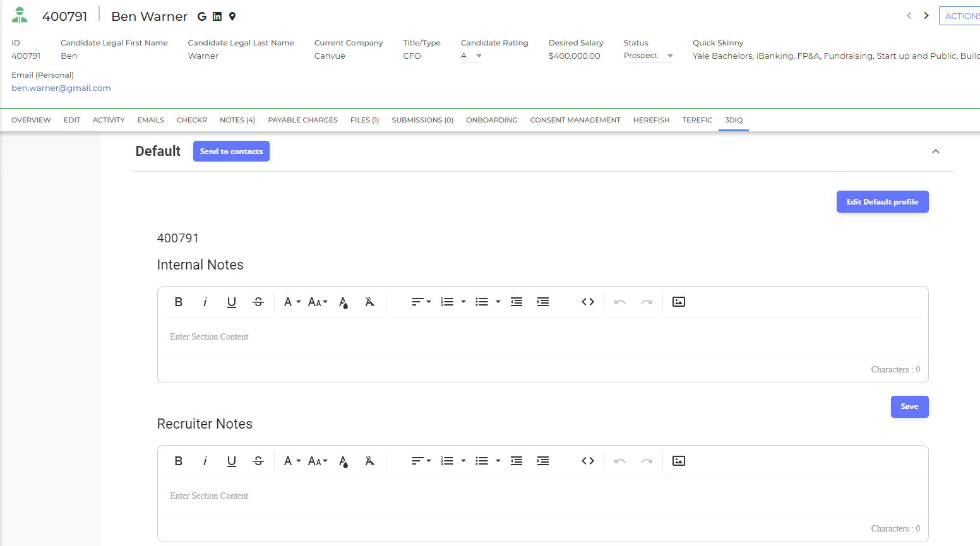Pick text color in Internal Notes editor
Screen dimensions: 980x546
coord(344,302)
